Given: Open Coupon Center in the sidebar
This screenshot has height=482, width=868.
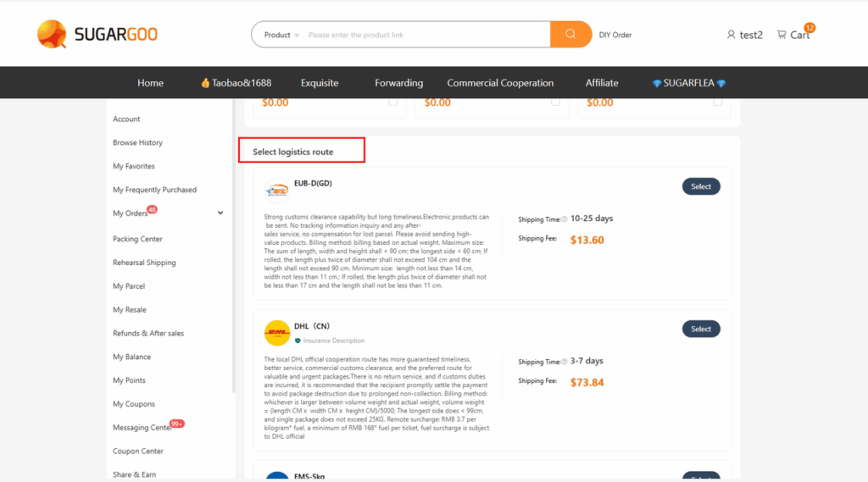Looking at the screenshot, I should pos(138,451).
